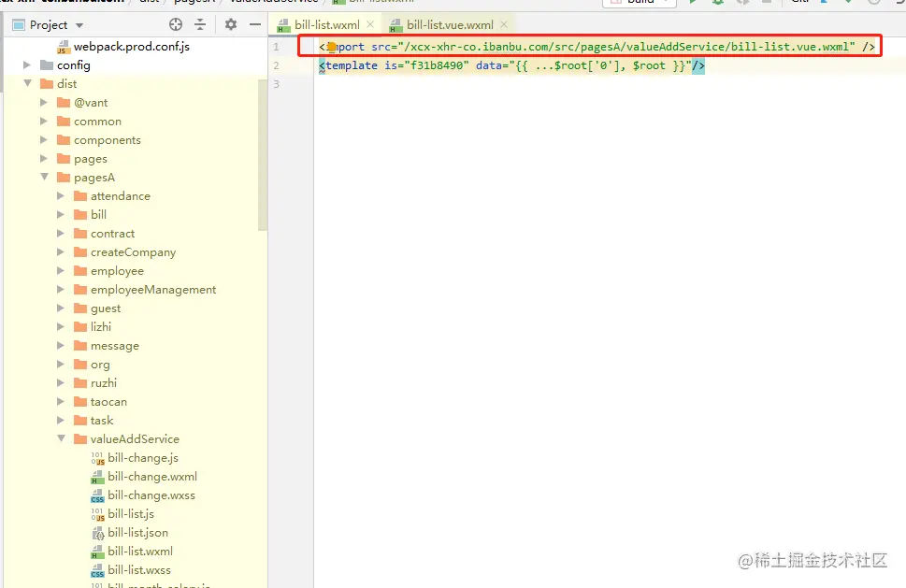906x588 pixels.
Task: Click line number 2 in the gutter
Action: pos(276,65)
